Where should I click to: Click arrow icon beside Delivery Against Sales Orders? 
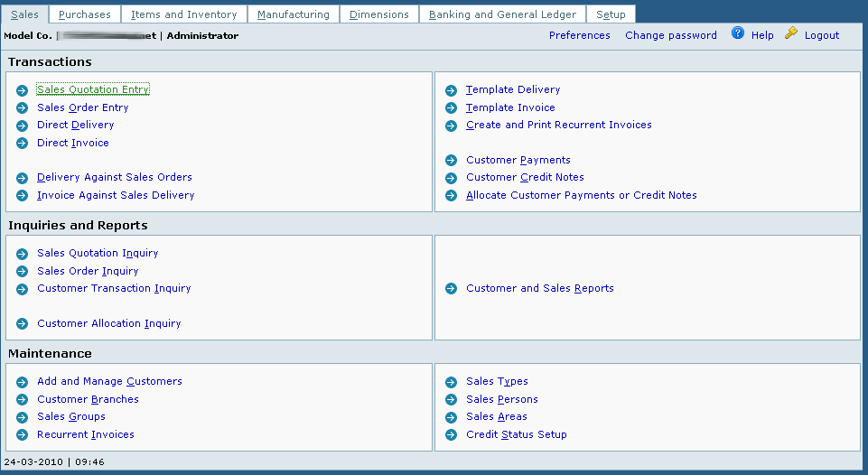click(23, 178)
